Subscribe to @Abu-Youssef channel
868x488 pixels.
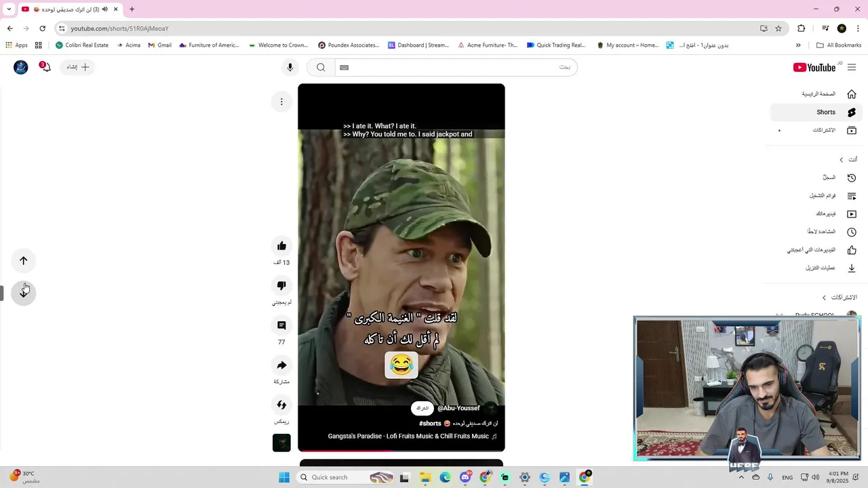coord(422,408)
